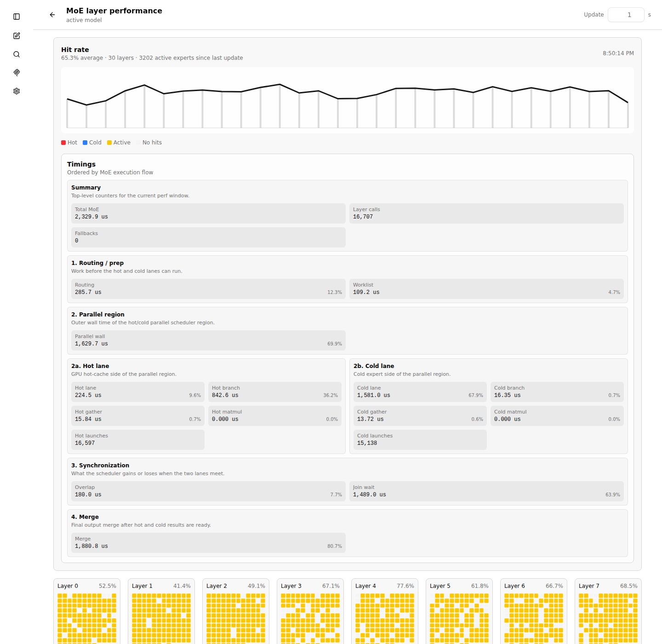Select the Hot gather 15.84 us card
The image size is (662, 644).
pos(138,416)
